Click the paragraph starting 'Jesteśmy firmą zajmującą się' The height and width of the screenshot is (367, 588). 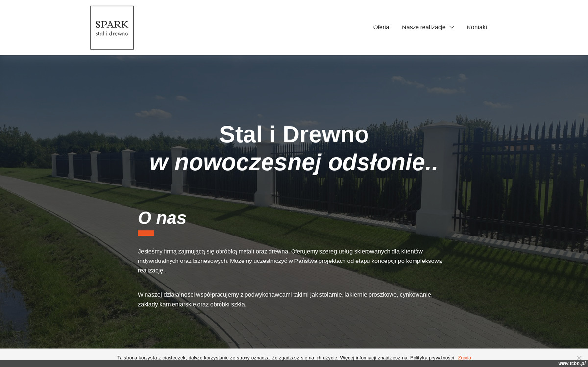coord(290,261)
